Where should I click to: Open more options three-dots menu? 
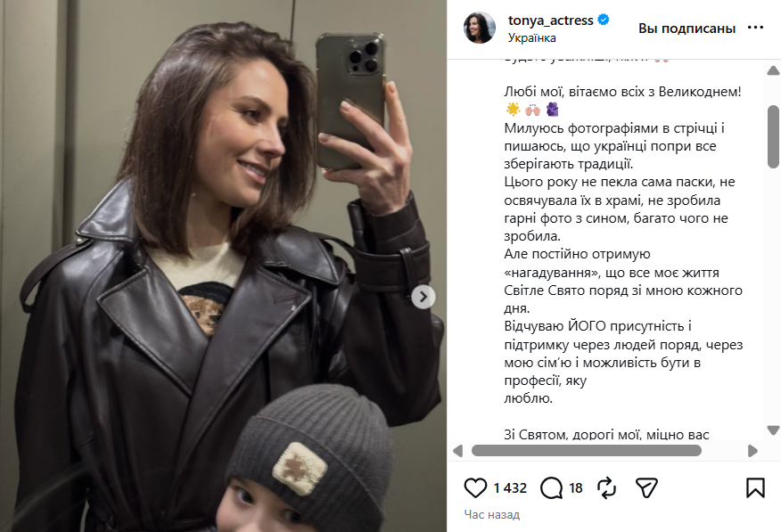click(755, 28)
